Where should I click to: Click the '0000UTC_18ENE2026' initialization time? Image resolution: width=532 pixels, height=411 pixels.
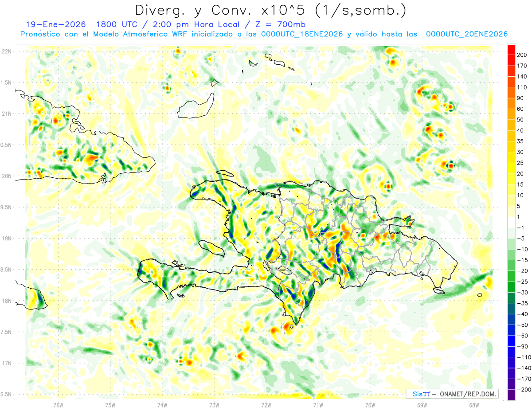pos(302,34)
